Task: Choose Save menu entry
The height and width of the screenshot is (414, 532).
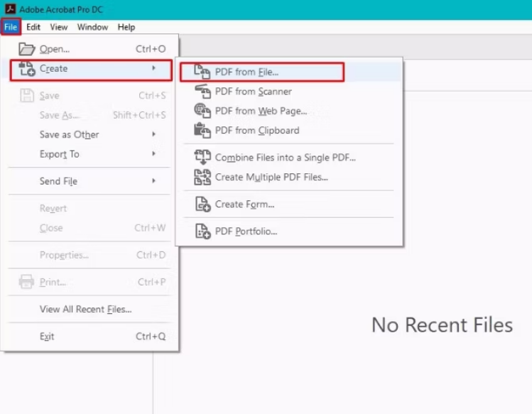Action: click(89, 95)
